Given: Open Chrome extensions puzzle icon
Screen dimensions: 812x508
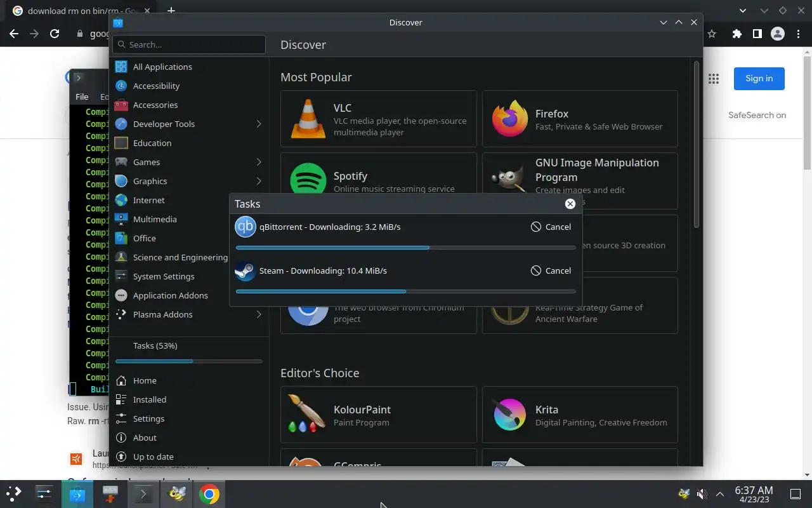Looking at the screenshot, I should [x=737, y=34].
